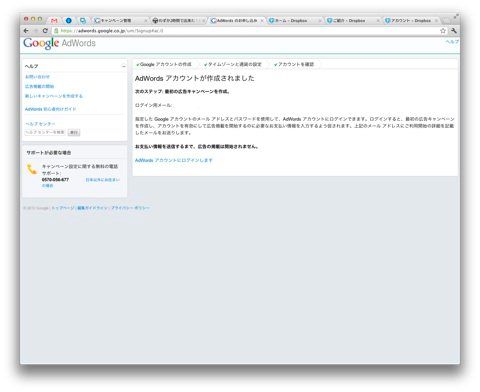Click the new tab button after the last tab
Screen dimensions: 480x392
coord(446,21)
